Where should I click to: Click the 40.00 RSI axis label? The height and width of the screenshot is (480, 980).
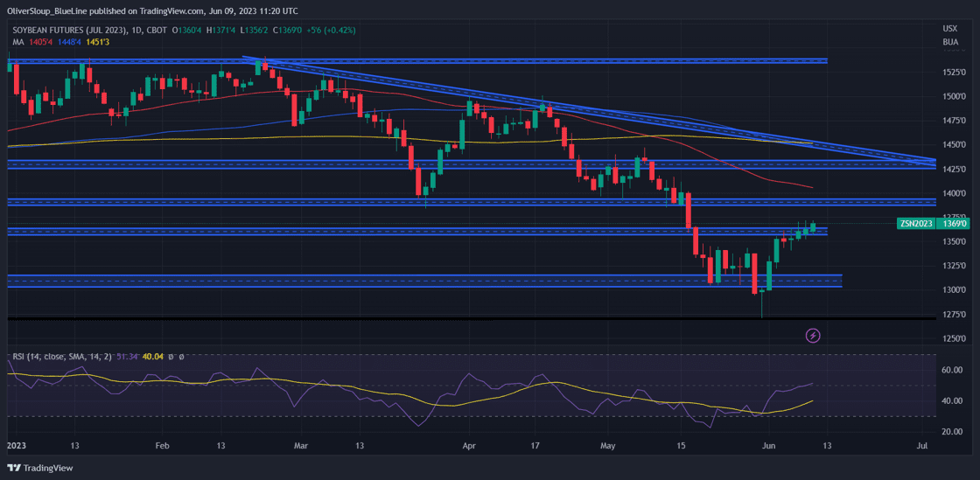coord(953,400)
